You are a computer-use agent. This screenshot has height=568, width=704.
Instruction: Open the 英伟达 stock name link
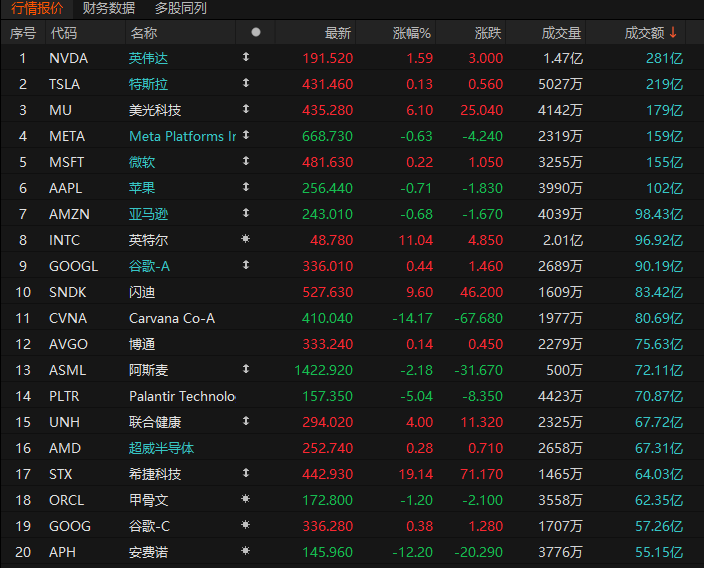(148, 58)
